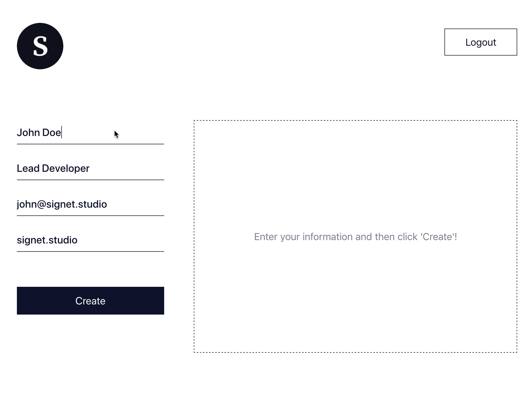
Task: Place cursor after 'Doe' in name field
Action: [x=62, y=133]
